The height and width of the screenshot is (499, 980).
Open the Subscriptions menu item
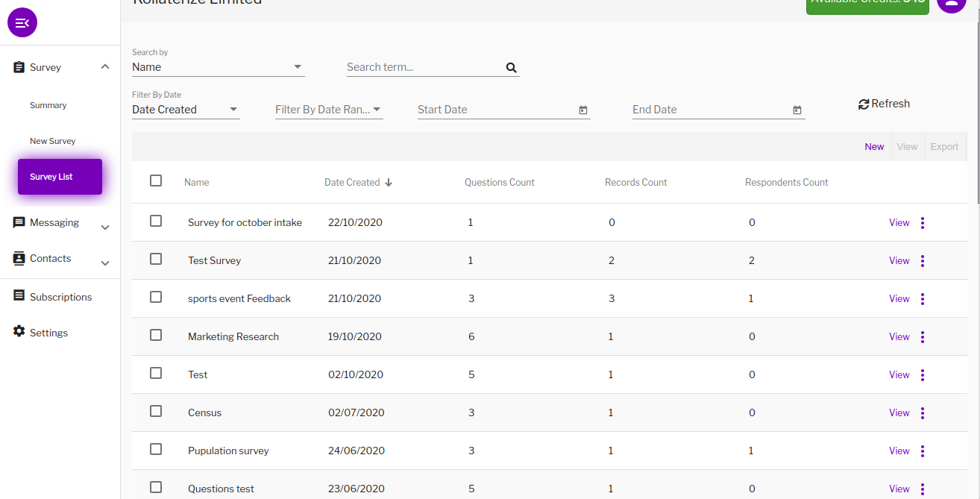61,297
